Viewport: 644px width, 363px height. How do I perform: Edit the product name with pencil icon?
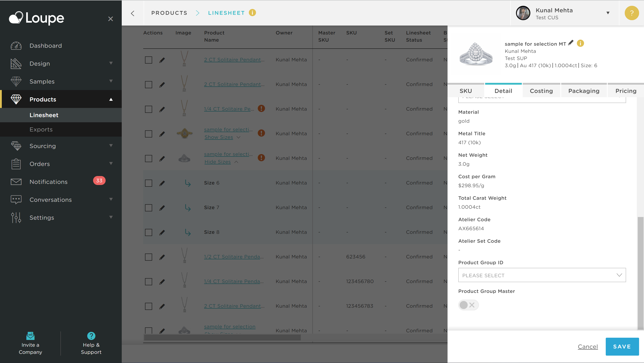[571, 43]
